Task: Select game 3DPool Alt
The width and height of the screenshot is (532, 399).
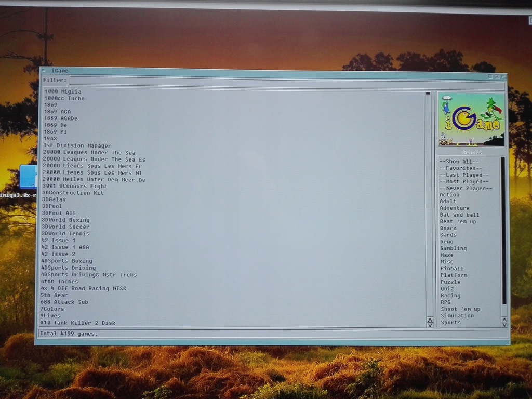Action: tap(59, 213)
